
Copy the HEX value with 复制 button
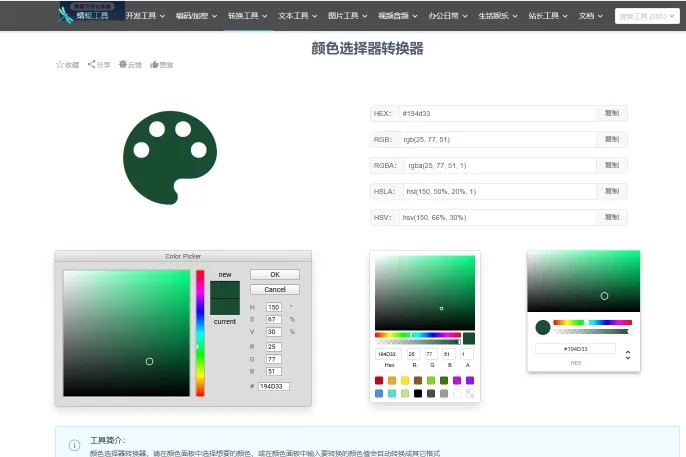tap(611, 114)
